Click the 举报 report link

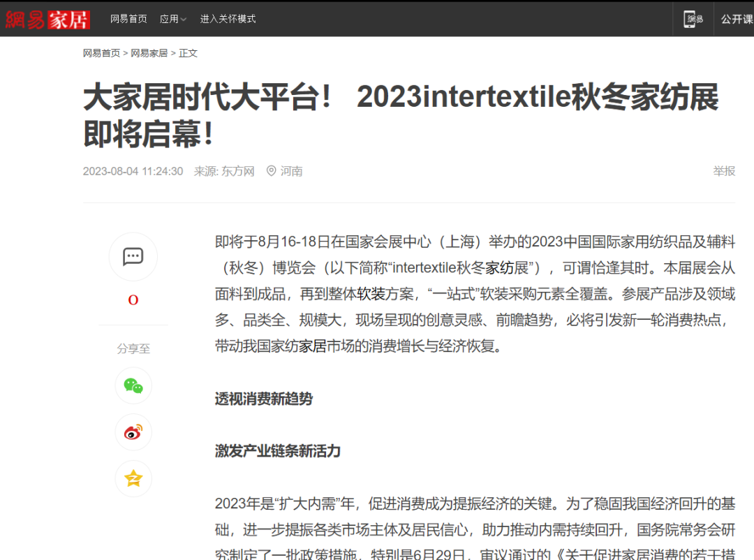point(723,171)
